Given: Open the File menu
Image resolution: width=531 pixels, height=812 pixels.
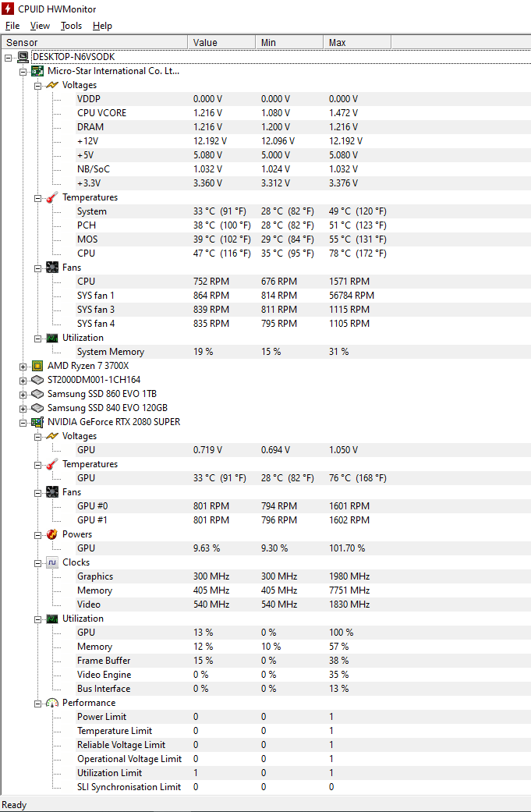Looking at the screenshot, I should coord(12,26).
